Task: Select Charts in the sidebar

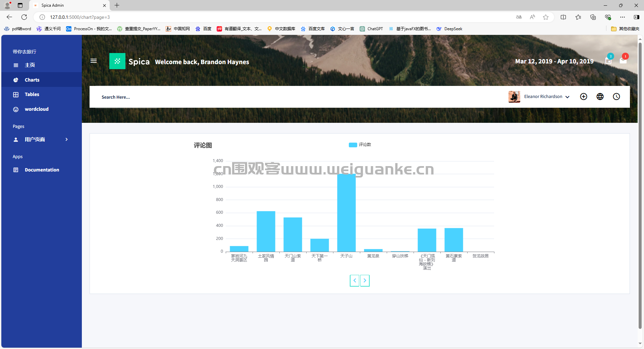Action: (x=32, y=80)
